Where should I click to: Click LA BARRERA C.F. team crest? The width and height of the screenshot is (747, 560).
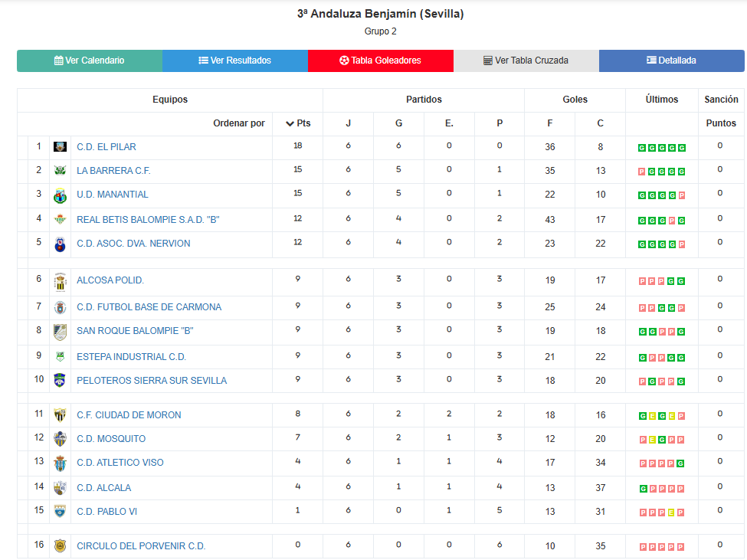pos(60,171)
